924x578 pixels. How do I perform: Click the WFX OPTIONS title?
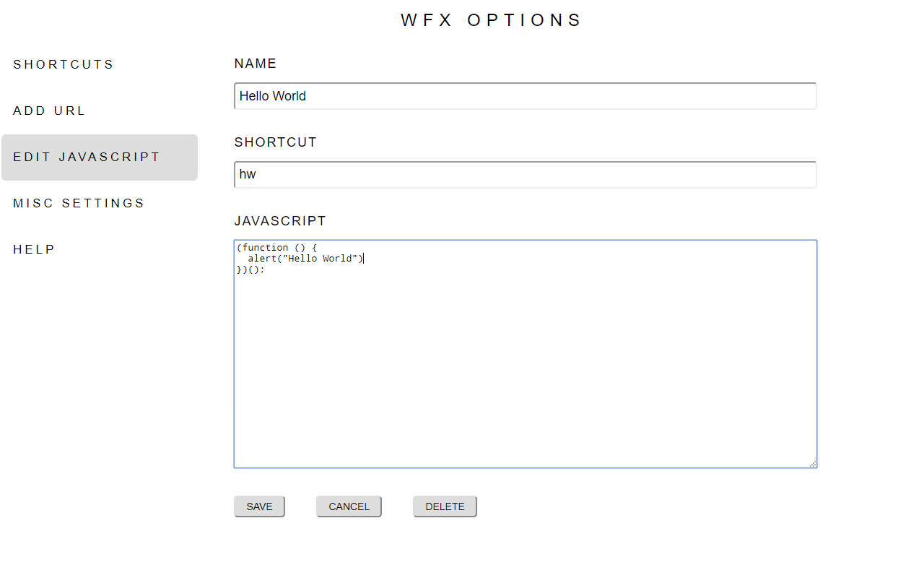[492, 20]
